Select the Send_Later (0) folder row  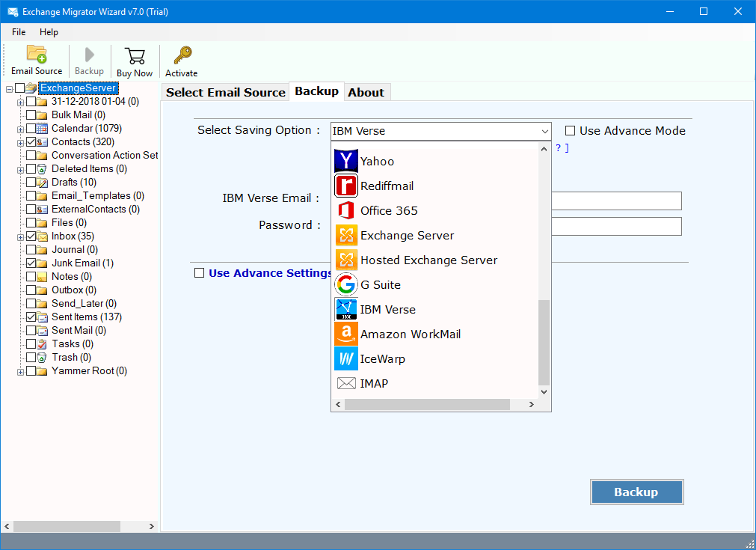coord(84,304)
